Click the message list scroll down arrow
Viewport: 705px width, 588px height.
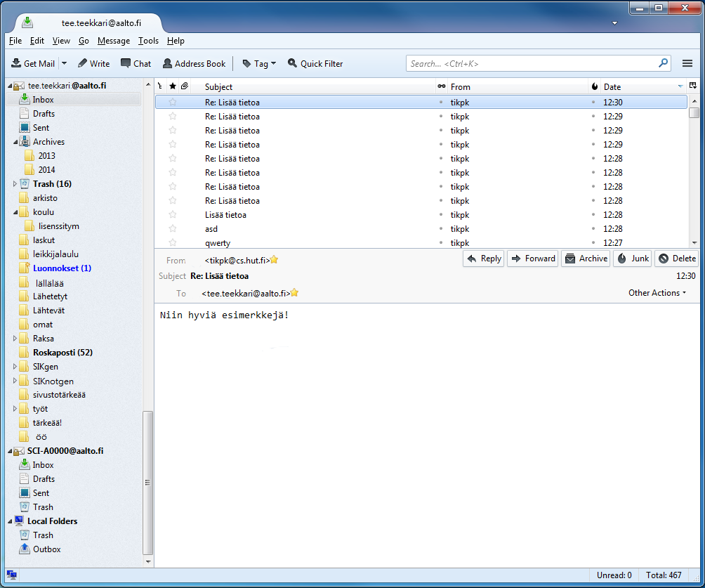pos(694,242)
